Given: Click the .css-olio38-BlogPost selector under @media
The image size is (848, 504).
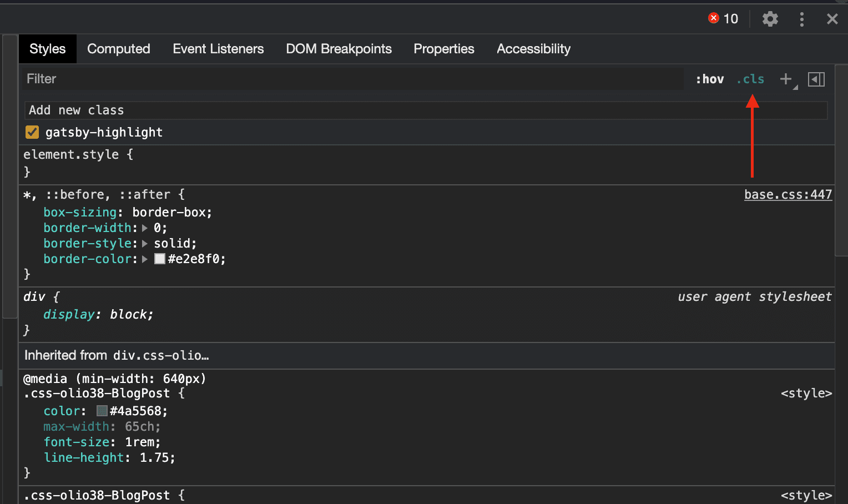Looking at the screenshot, I should [97, 393].
